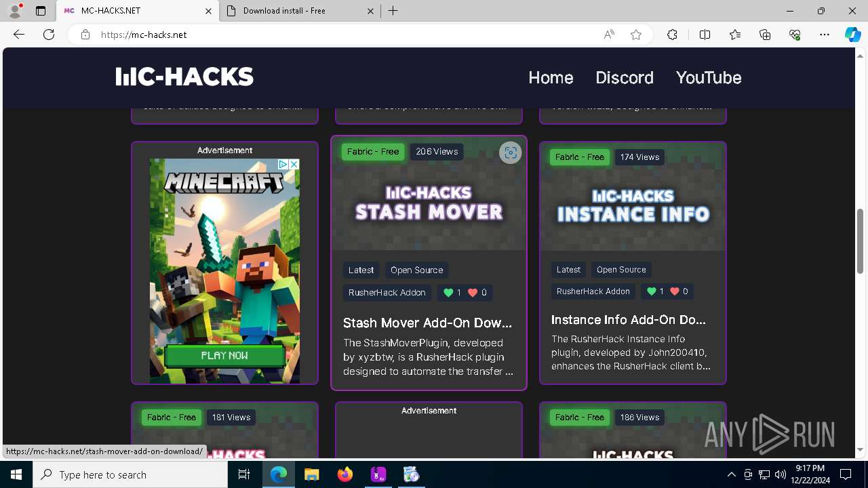Toggle the Split screen icon
868x488 pixels.
click(705, 35)
